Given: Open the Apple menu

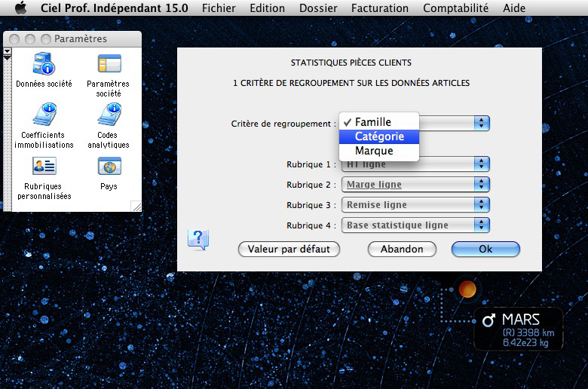Looking at the screenshot, I should click(21, 8).
